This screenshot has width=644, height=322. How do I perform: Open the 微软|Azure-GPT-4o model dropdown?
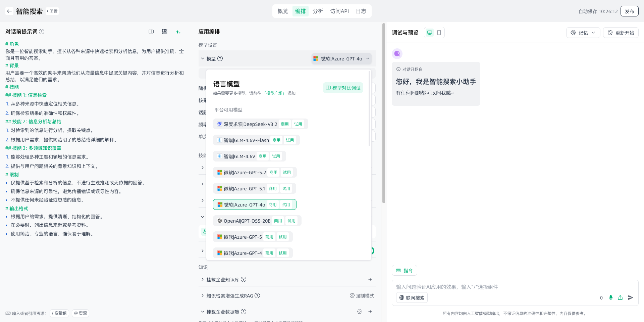click(341, 58)
